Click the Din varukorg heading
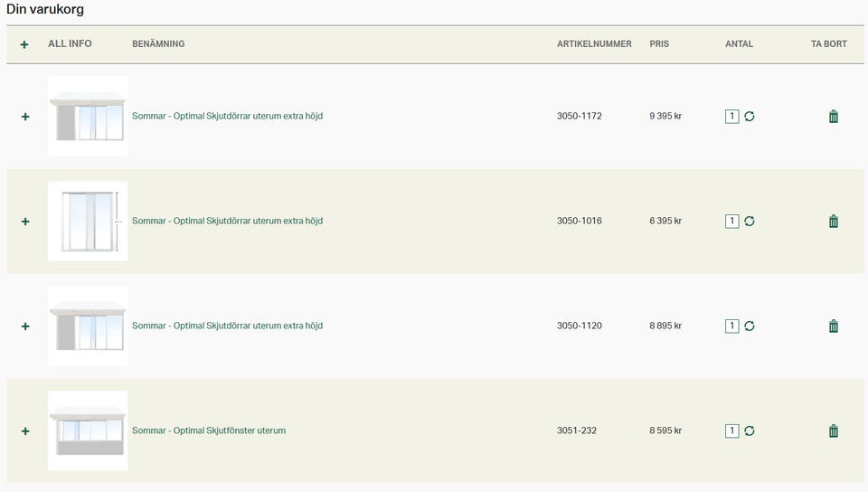The image size is (868, 492). (45, 9)
